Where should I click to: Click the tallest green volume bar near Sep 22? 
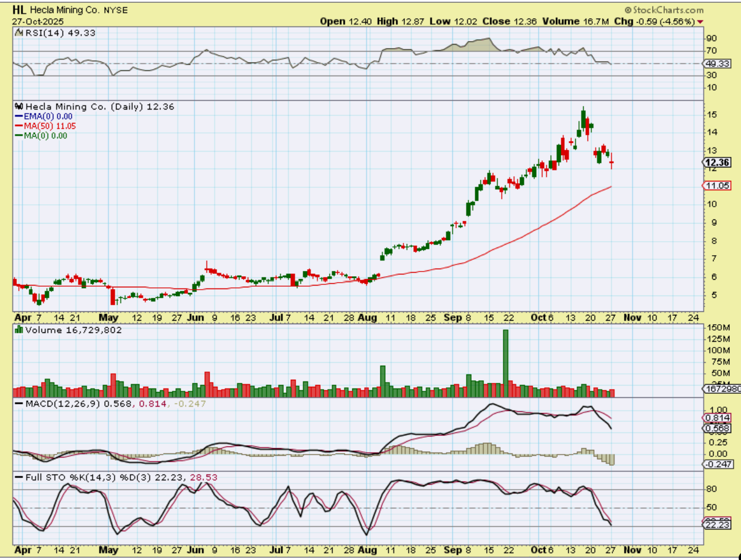pyautogui.click(x=506, y=363)
